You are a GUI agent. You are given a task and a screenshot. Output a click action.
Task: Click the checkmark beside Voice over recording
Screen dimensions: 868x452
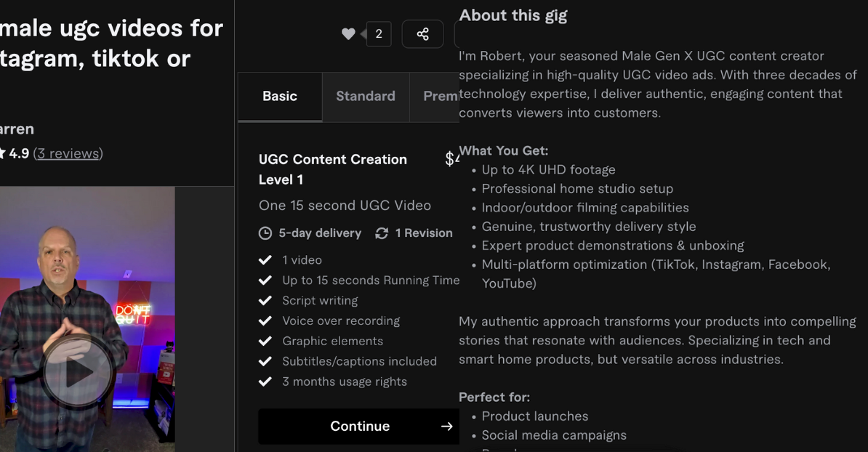click(x=265, y=320)
